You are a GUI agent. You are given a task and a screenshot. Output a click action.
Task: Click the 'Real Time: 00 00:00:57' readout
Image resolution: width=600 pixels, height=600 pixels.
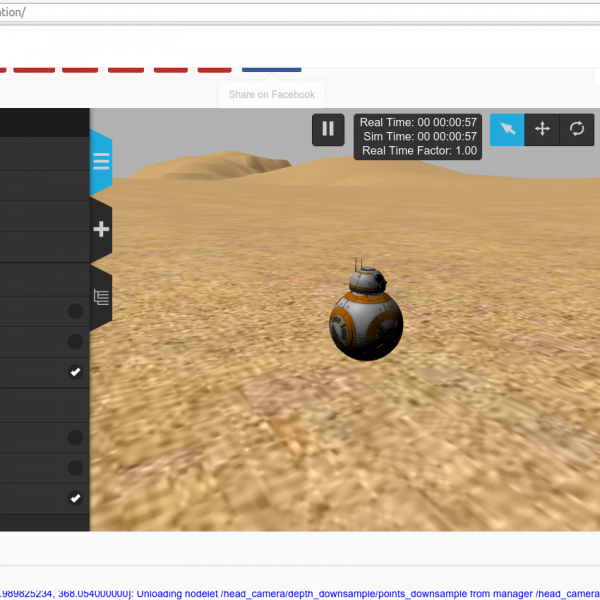click(x=418, y=122)
